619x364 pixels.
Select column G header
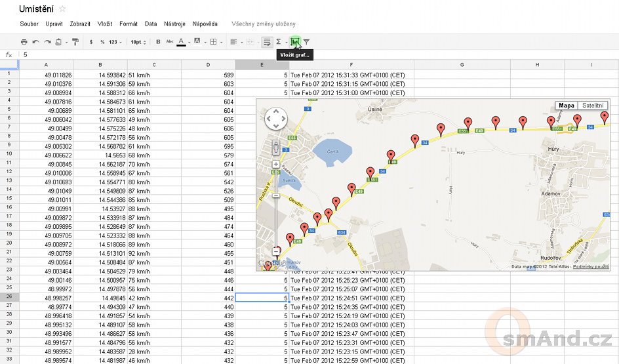pyautogui.click(x=462, y=64)
